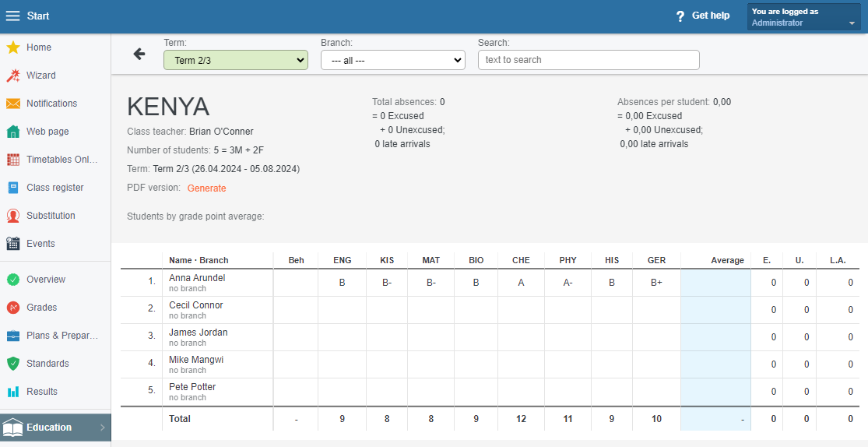The height and width of the screenshot is (447, 868).
Task: Open the Wizard wand icon
Action: [13, 76]
